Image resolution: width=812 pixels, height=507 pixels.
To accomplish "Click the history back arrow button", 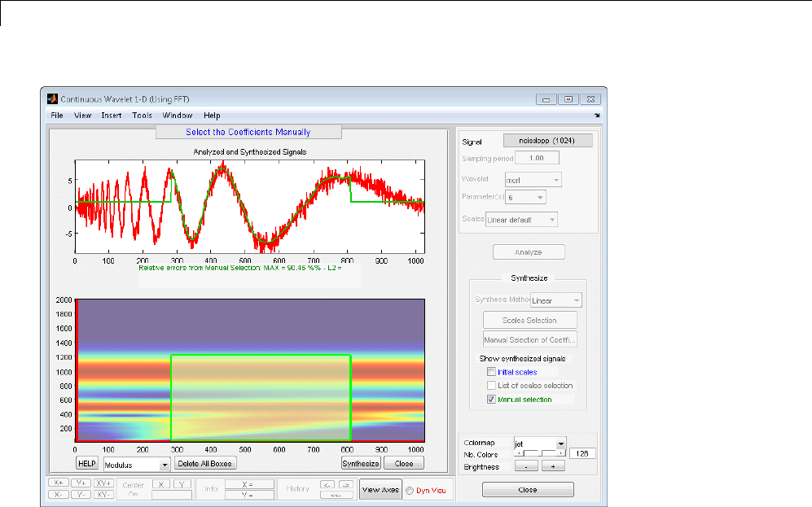I will tap(327, 484).
